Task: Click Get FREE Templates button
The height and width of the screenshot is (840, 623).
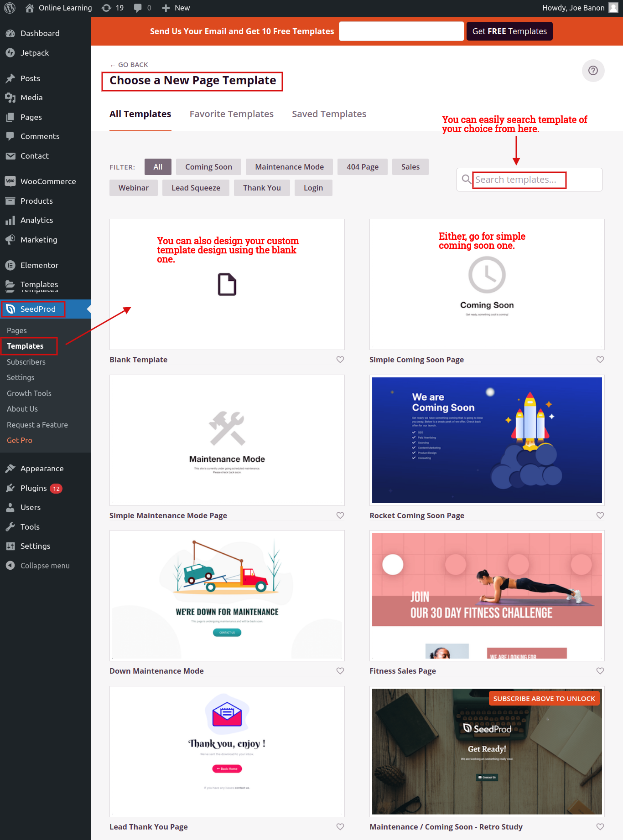Action: [509, 31]
